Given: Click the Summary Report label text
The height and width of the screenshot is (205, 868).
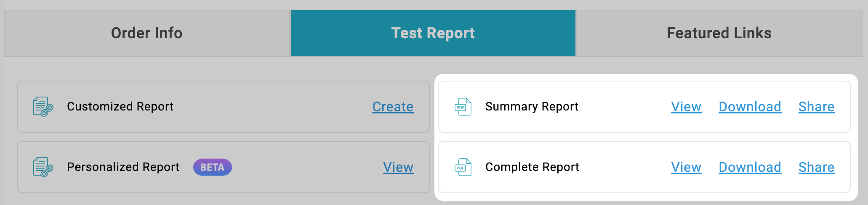Looking at the screenshot, I should pos(532,107).
